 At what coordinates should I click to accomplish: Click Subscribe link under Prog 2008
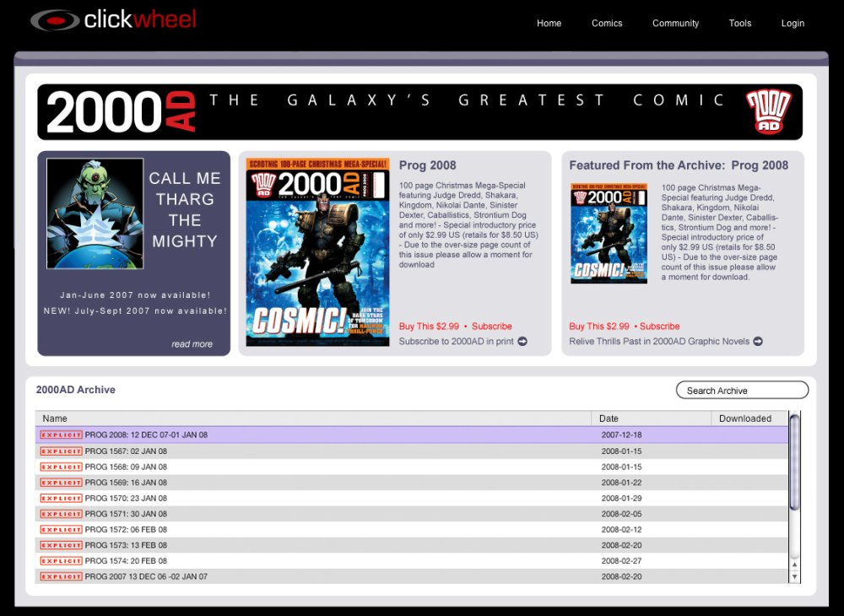click(492, 326)
